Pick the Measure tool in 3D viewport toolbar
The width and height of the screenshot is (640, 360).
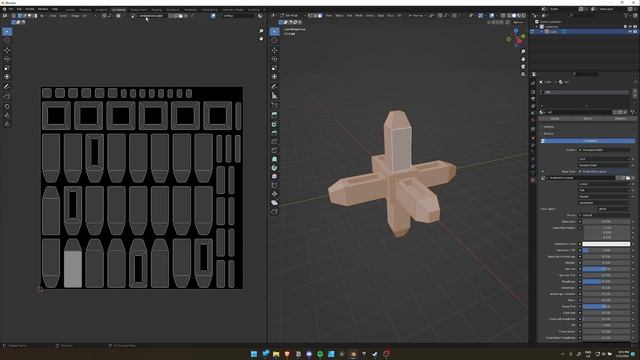coord(274,96)
